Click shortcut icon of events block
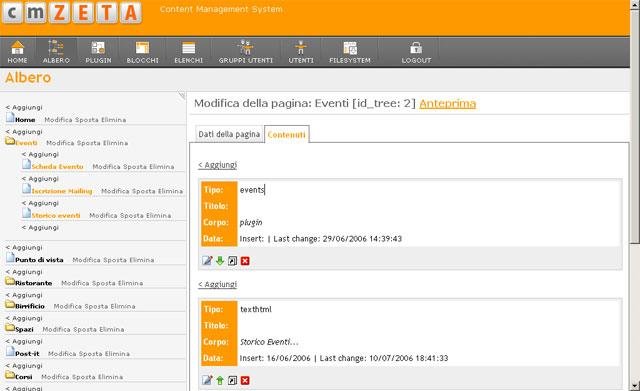 (x=232, y=261)
